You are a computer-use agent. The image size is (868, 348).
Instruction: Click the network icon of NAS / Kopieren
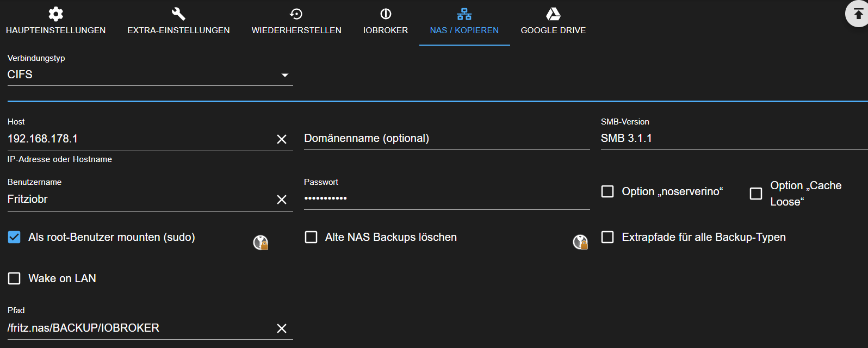(464, 14)
